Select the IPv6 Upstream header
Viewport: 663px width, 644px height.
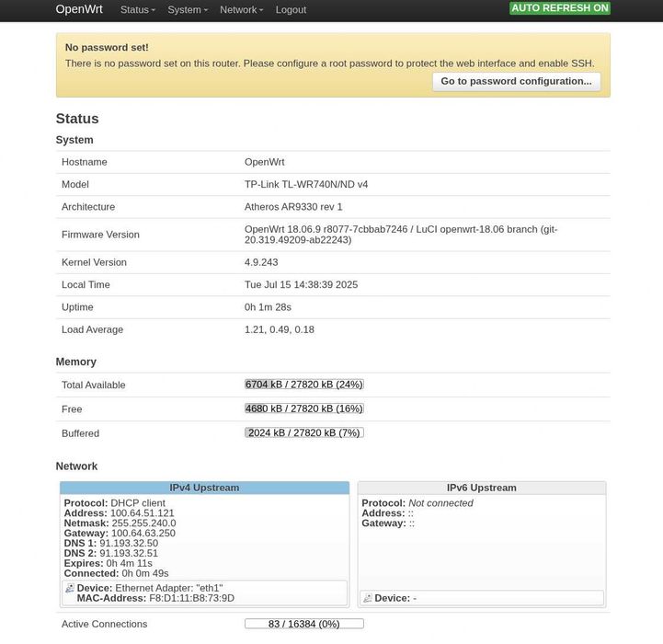pyautogui.click(x=482, y=488)
